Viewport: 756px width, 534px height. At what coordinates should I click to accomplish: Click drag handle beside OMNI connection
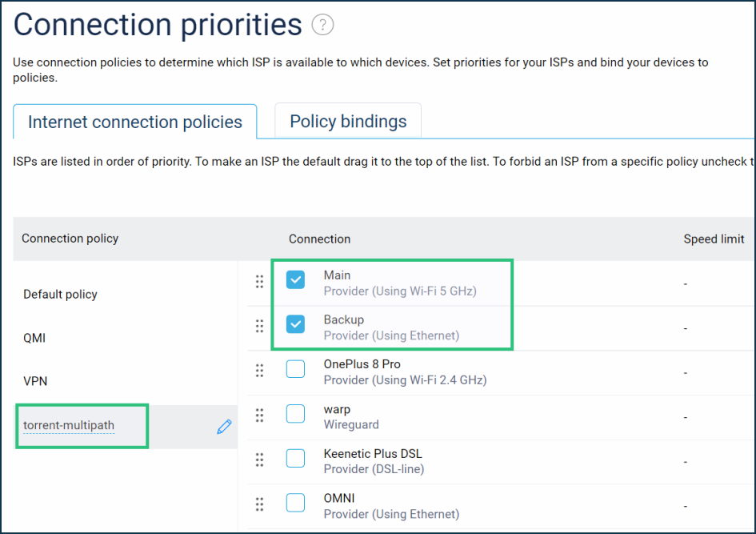(x=259, y=504)
